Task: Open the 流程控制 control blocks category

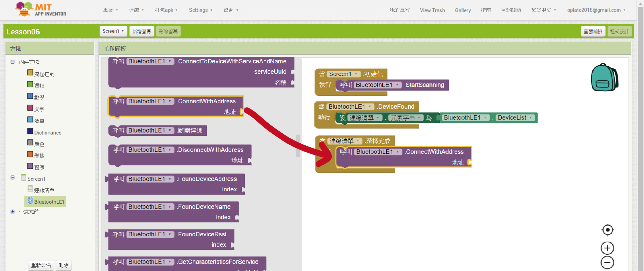Action: [x=44, y=74]
